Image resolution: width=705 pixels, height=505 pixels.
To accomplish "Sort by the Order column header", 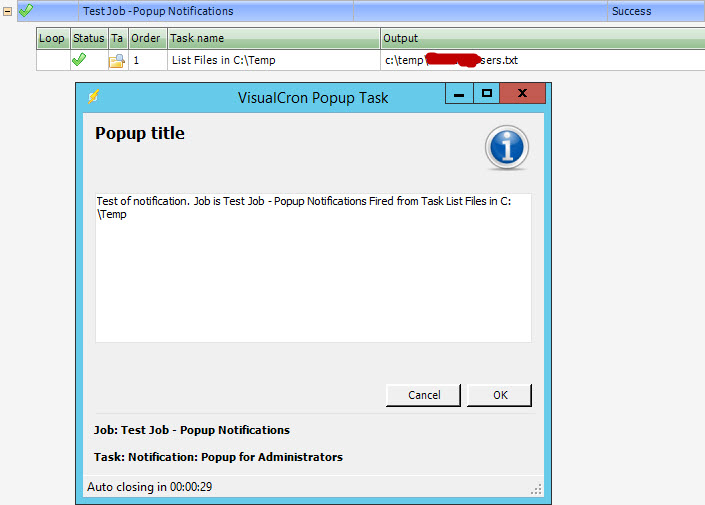I will click(146, 38).
